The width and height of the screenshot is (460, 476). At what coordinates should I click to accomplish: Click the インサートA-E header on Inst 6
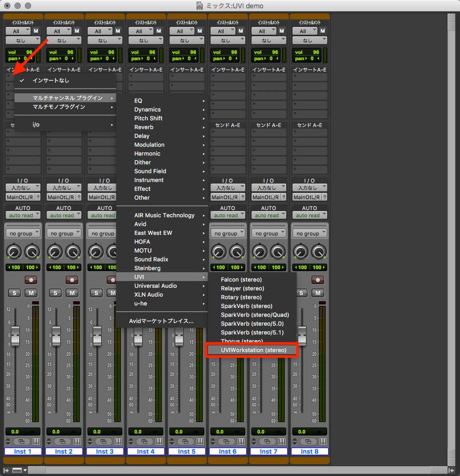point(228,69)
